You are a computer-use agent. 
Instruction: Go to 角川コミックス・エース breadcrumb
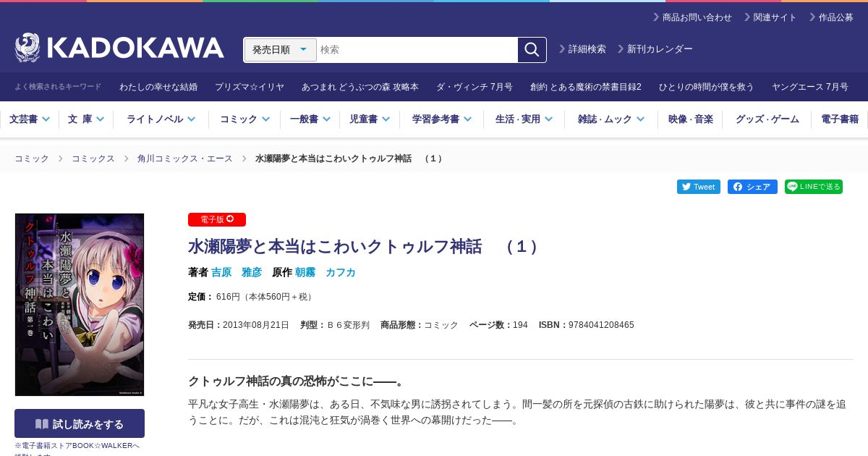point(185,159)
